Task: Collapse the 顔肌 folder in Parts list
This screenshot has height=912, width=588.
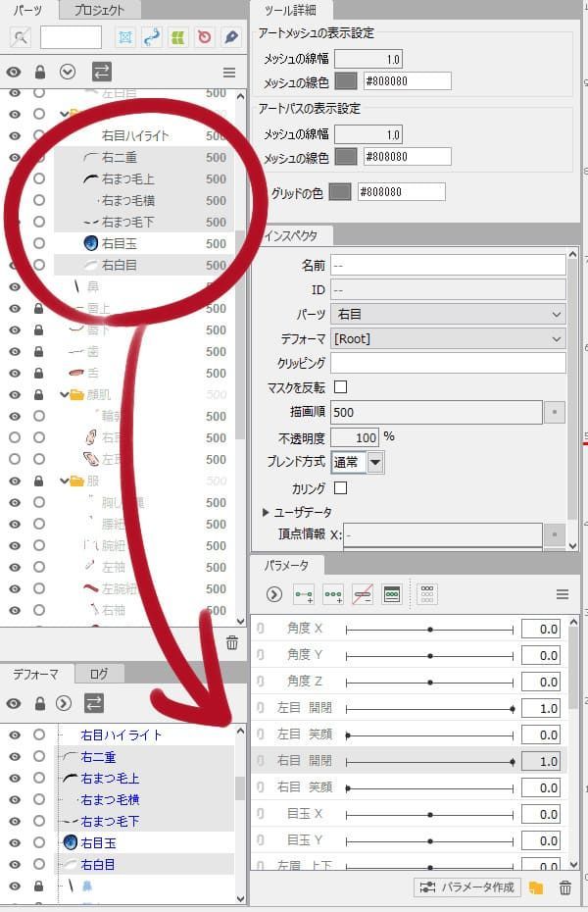Action: [65, 394]
